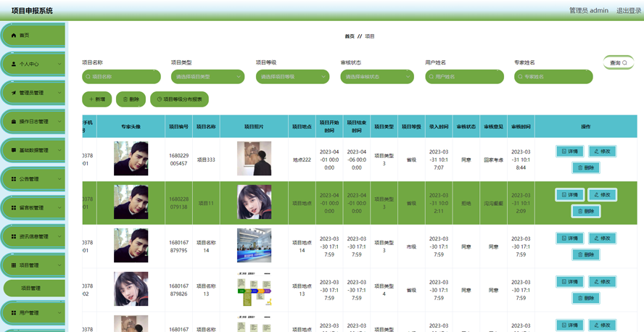Expand the 资讯信息管理 menu chevron
This screenshot has height=332, width=644.
tap(59, 236)
